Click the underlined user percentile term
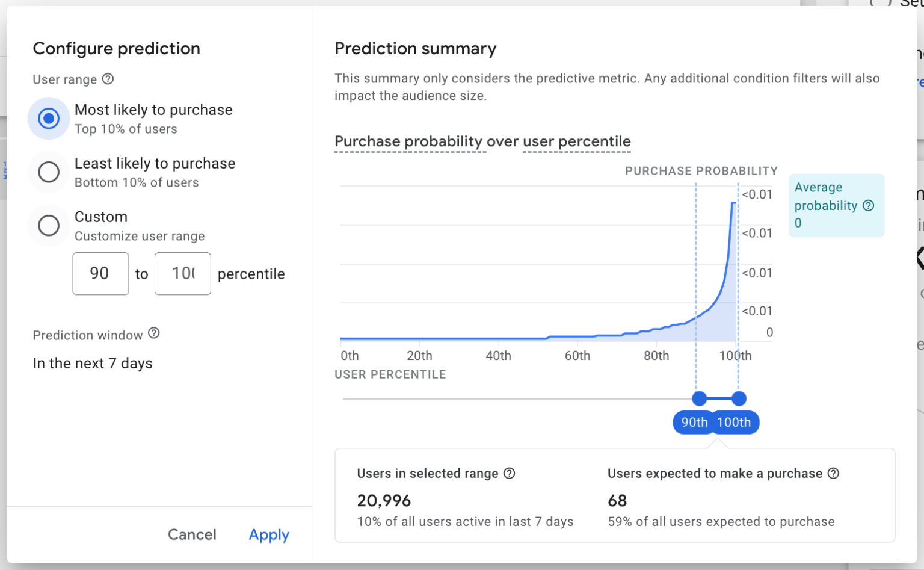The image size is (924, 570). [576, 141]
